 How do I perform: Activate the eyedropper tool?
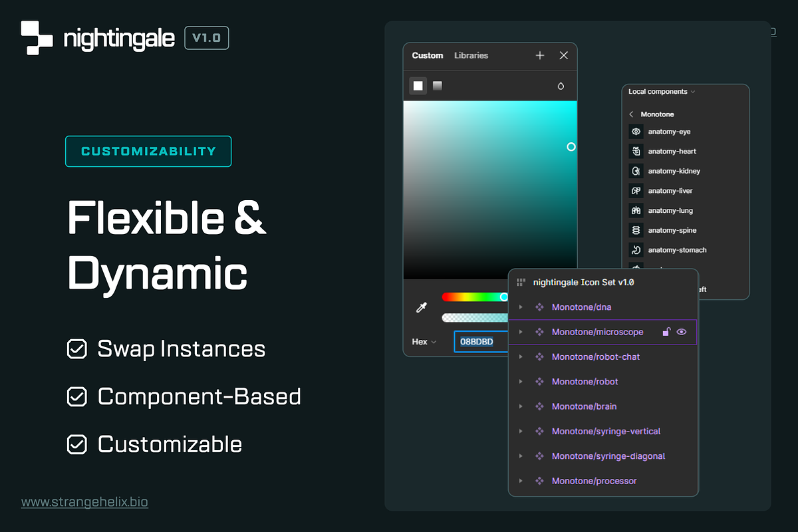(421, 307)
